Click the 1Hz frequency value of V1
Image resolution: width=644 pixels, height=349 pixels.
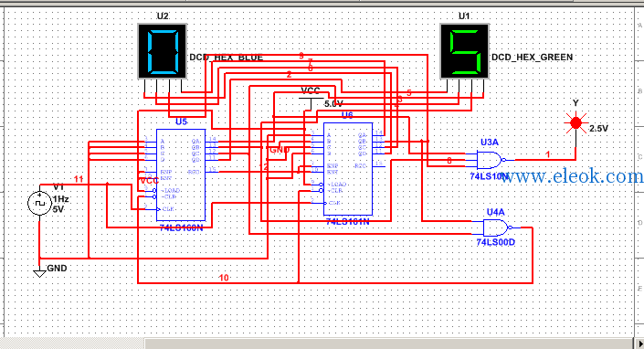pos(60,199)
